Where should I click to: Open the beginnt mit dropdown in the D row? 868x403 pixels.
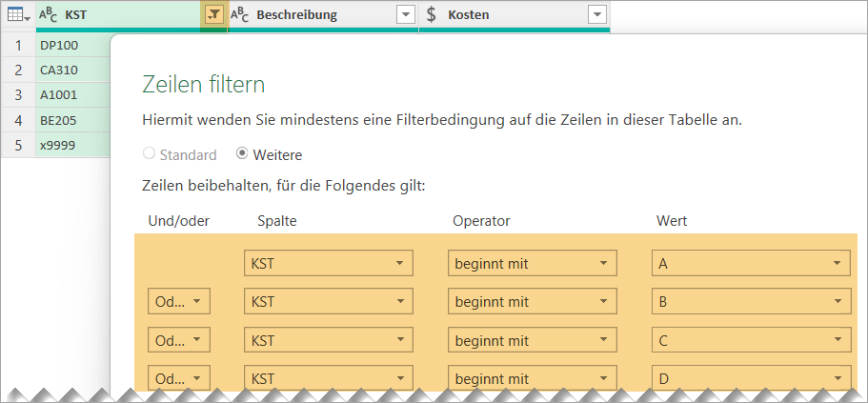click(x=532, y=377)
